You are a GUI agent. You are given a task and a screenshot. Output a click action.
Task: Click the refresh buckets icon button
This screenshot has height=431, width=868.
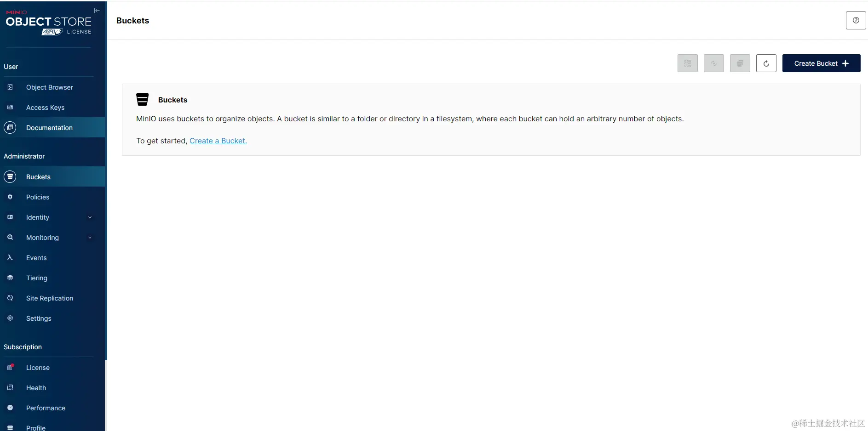pyautogui.click(x=766, y=63)
